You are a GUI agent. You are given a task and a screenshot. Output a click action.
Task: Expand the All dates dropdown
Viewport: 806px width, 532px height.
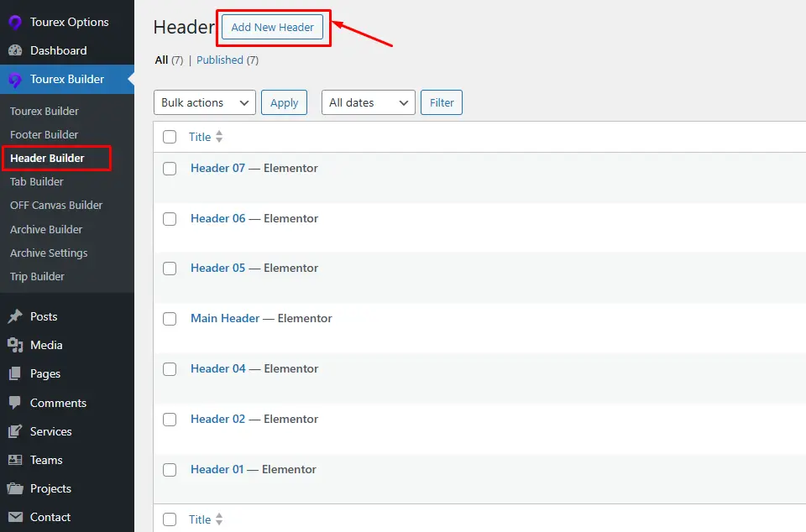[368, 102]
